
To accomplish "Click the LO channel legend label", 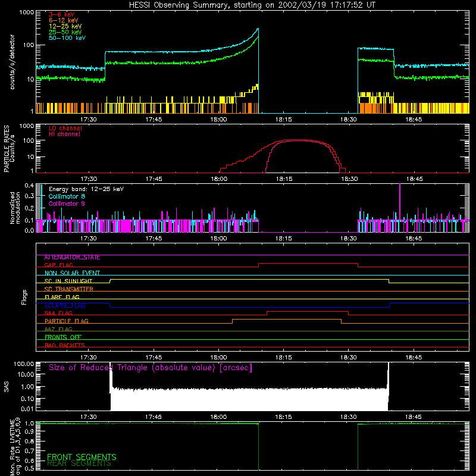I will point(65,128).
